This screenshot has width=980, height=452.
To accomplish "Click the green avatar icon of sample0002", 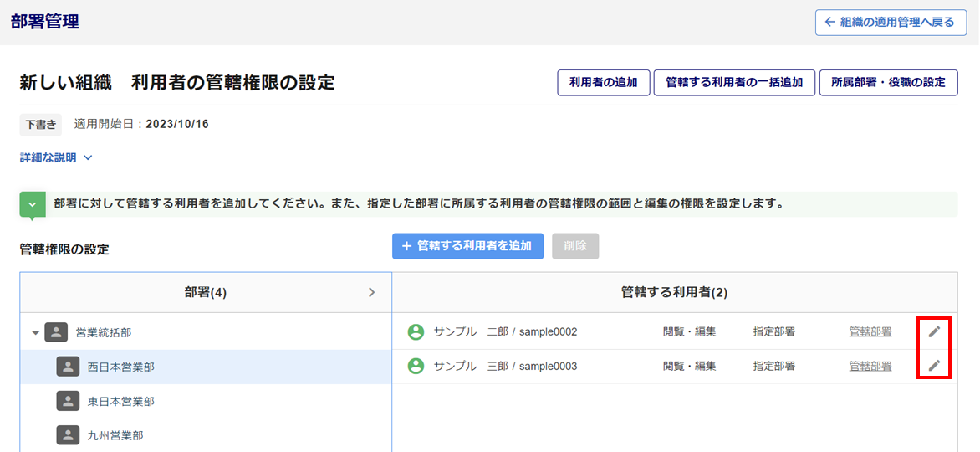I will point(416,332).
